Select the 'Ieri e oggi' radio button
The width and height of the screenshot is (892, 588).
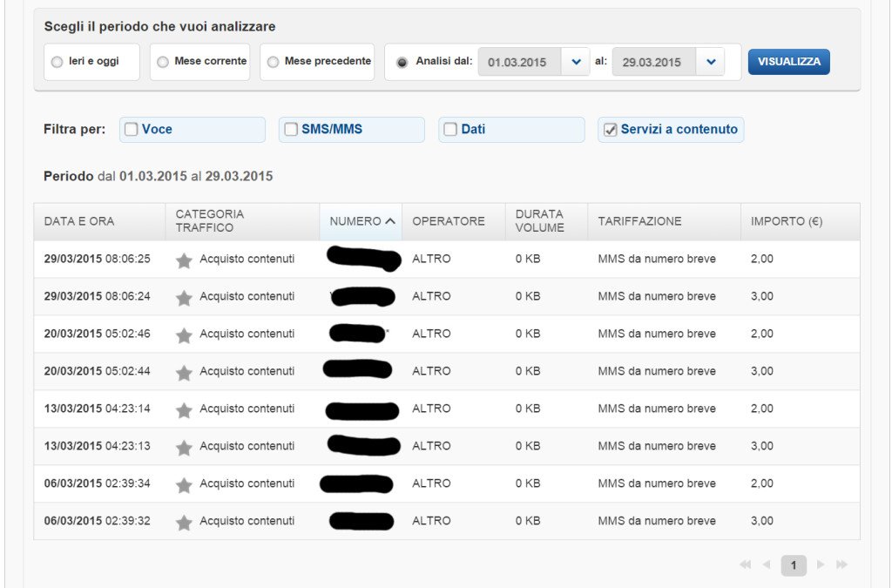pyautogui.click(x=57, y=62)
